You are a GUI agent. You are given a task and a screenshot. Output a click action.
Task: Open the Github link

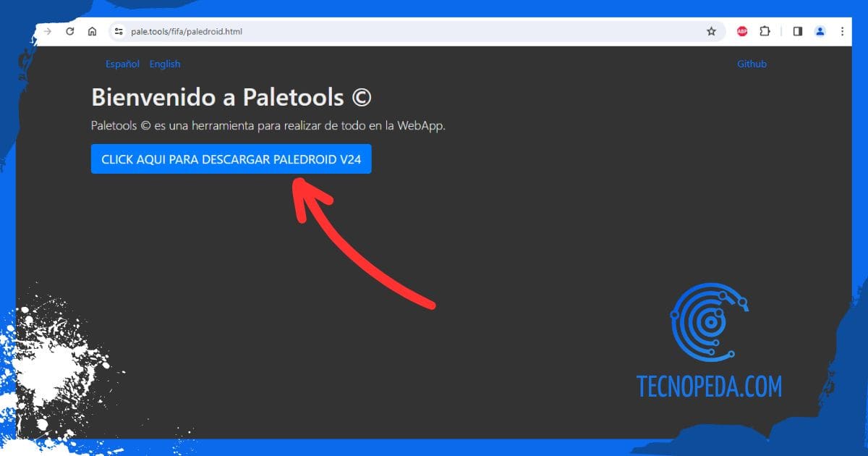click(x=752, y=64)
